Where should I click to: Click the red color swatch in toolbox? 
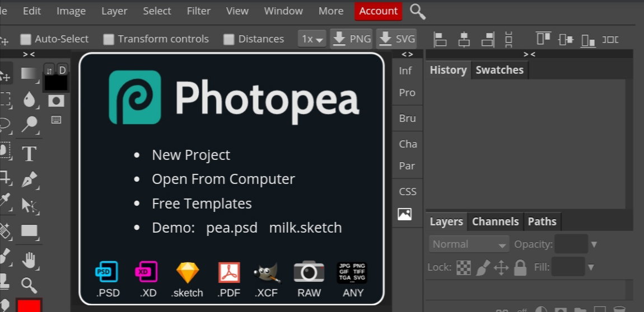[x=29, y=306]
